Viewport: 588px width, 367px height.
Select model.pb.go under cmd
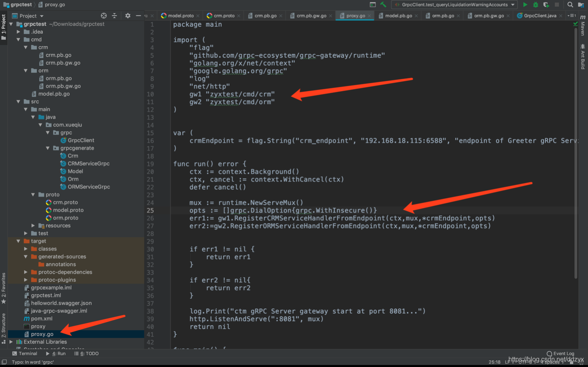(x=54, y=94)
